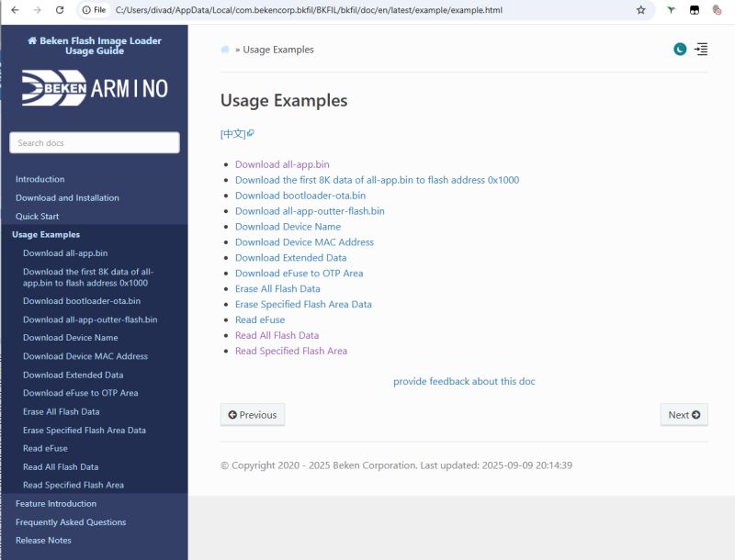Reload the page with the refresh icon
Image resolution: width=735 pixels, height=560 pixels.
(60, 10)
